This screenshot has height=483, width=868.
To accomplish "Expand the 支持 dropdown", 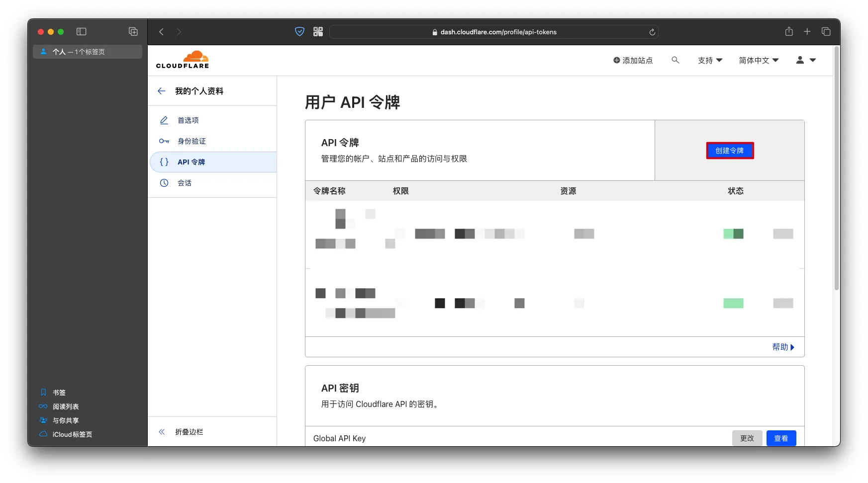I will [710, 60].
